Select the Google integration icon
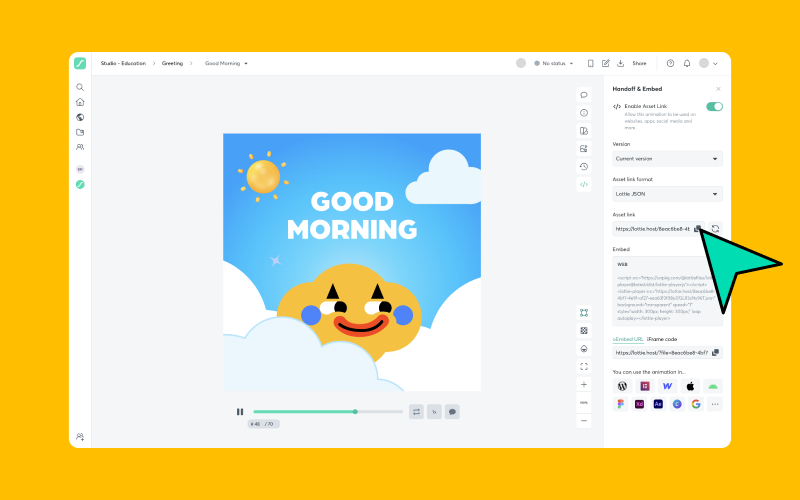The image size is (800, 500). (696, 404)
